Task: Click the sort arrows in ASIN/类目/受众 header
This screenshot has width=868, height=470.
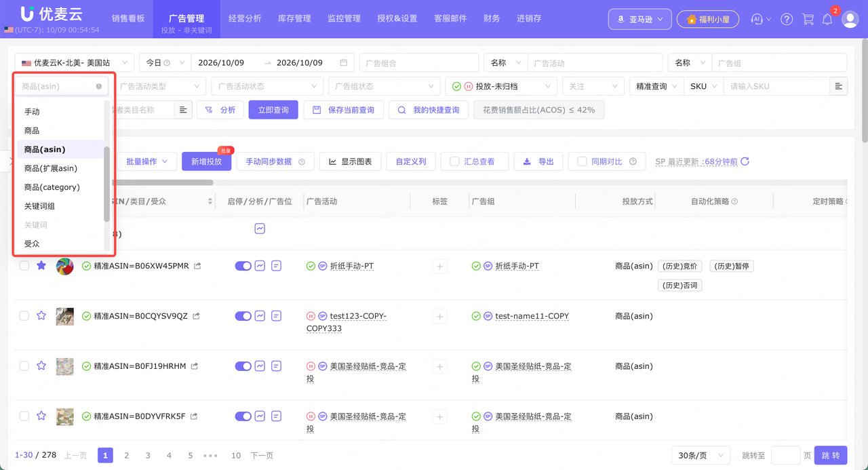Action: tap(210, 201)
